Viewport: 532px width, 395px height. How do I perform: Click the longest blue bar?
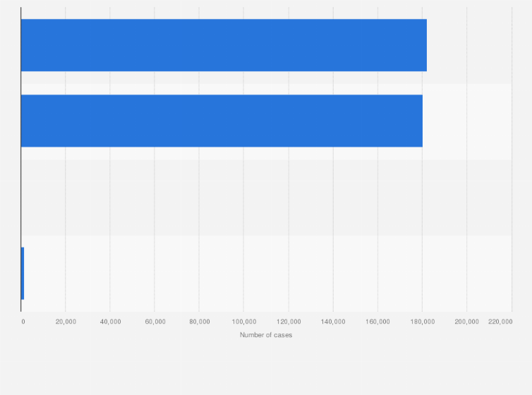[x=224, y=45]
